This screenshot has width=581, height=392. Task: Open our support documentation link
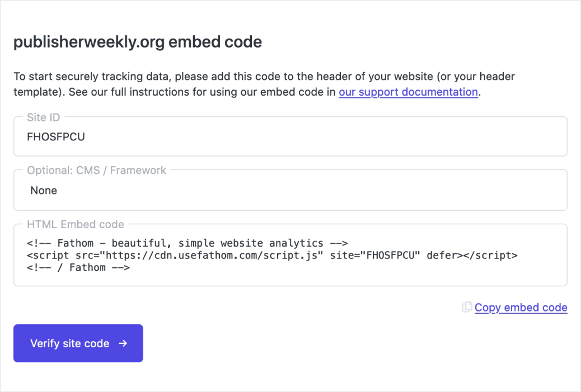(408, 92)
